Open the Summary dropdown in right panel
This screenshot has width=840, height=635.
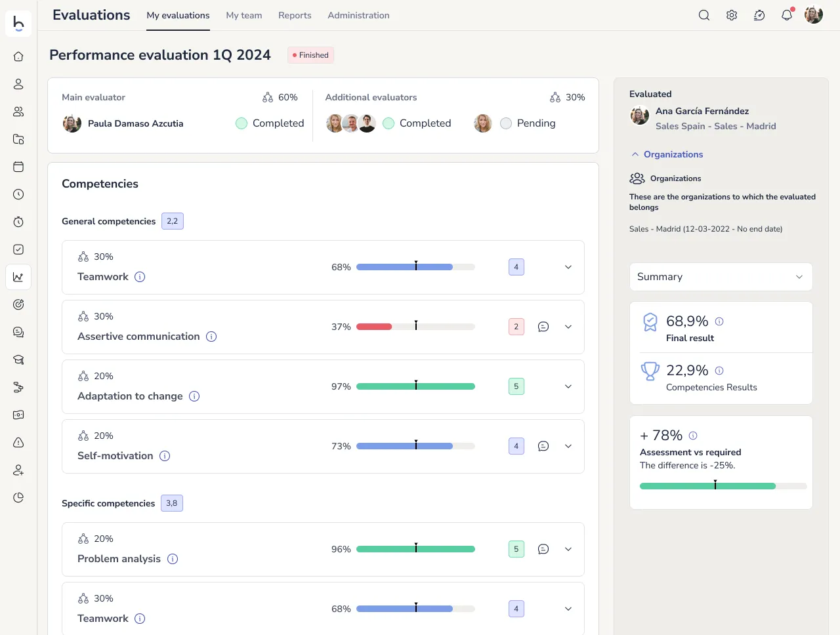click(721, 276)
